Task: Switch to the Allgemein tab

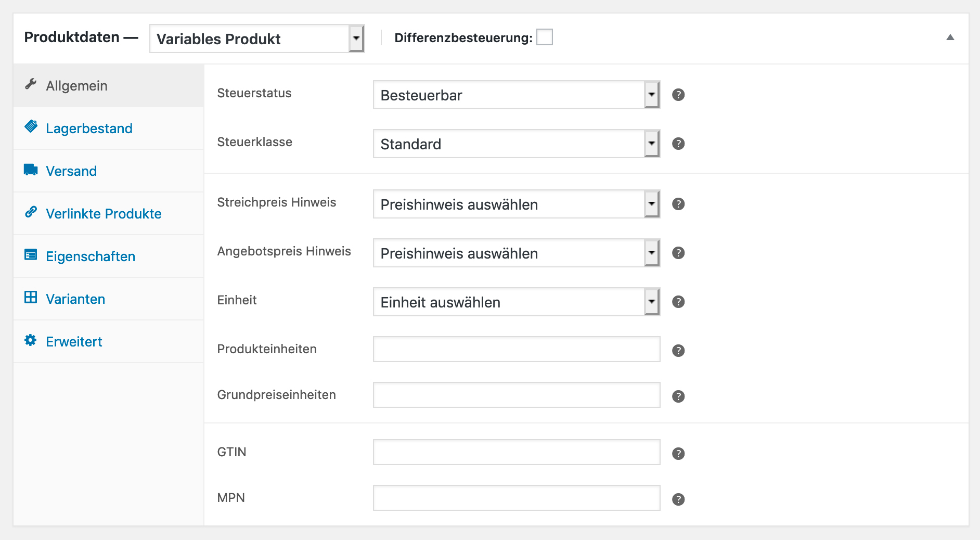Action: click(109, 86)
